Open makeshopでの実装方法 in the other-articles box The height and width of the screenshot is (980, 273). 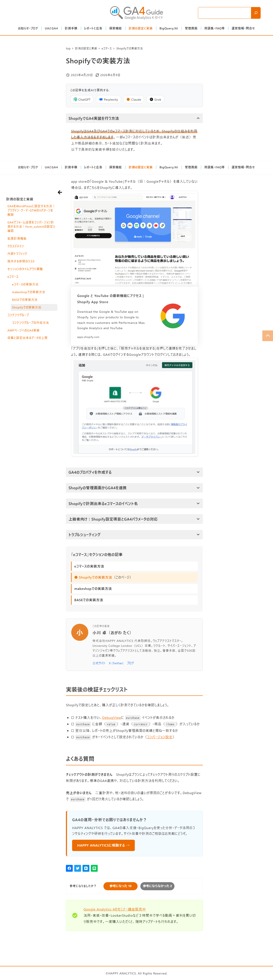134,589
